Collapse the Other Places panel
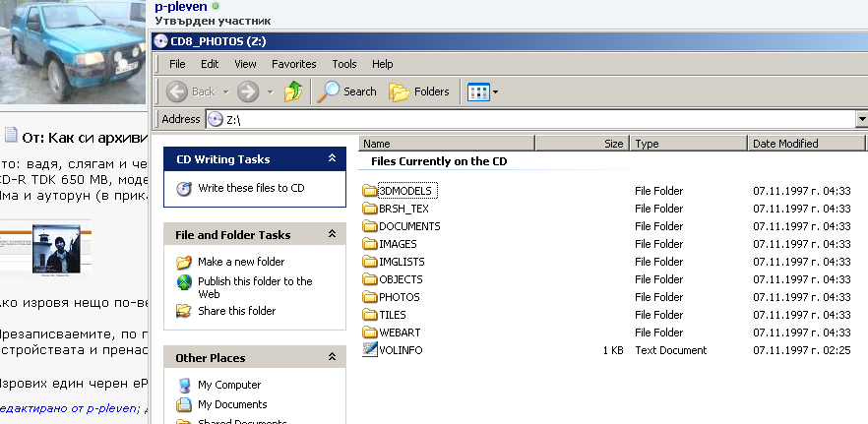The width and height of the screenshot is (868, 424). (x=332, y=358)
